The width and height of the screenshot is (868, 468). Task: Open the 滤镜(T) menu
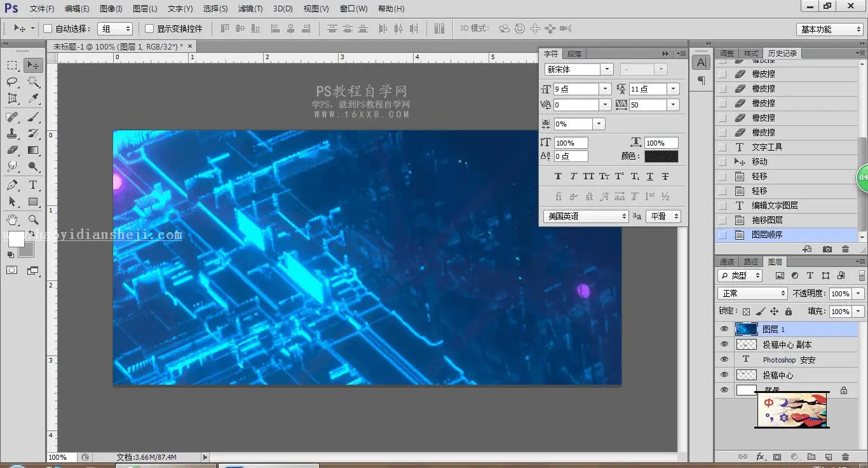pos(250,9)
